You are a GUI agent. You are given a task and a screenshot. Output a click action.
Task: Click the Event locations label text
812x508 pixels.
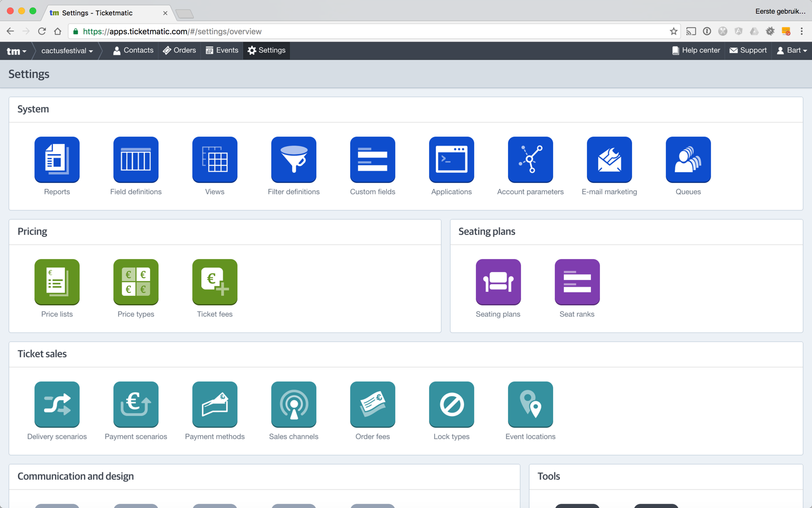[x=531, y=437]
